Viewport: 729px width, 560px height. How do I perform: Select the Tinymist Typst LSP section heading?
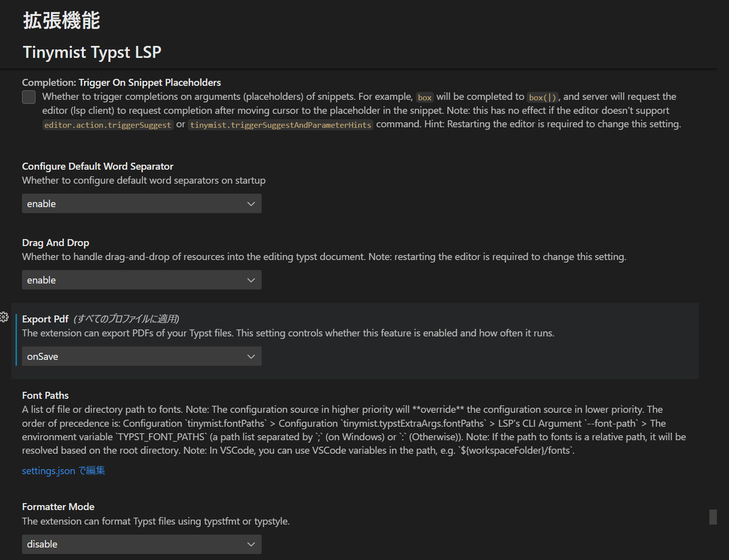tap(92, 52)
